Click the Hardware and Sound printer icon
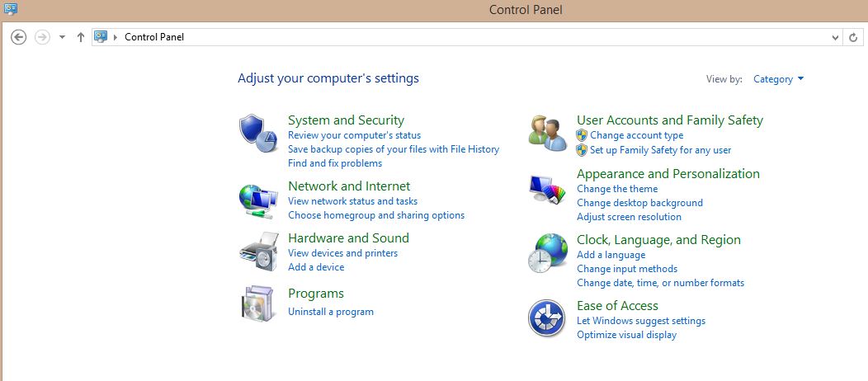868x381 pixels. (x=257, y=252)
